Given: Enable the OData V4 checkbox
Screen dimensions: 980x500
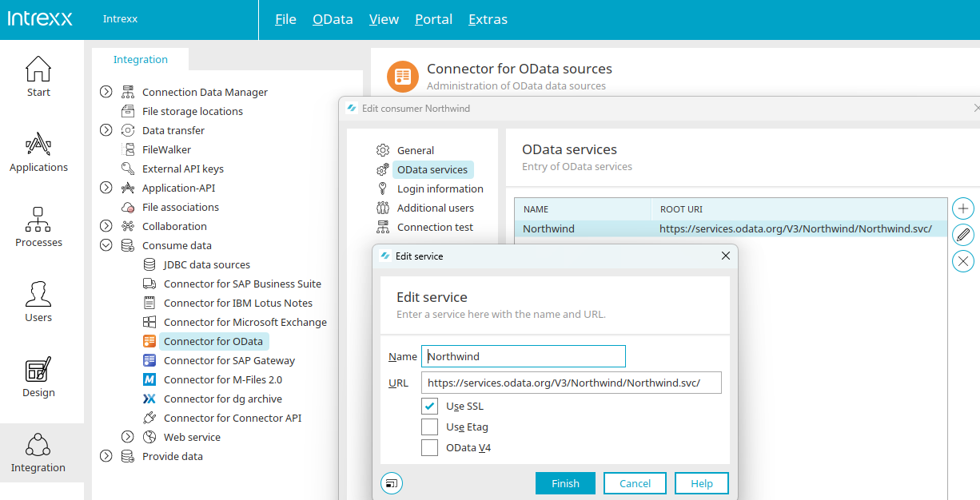Looking at the screenshot, I should point(430,447).
